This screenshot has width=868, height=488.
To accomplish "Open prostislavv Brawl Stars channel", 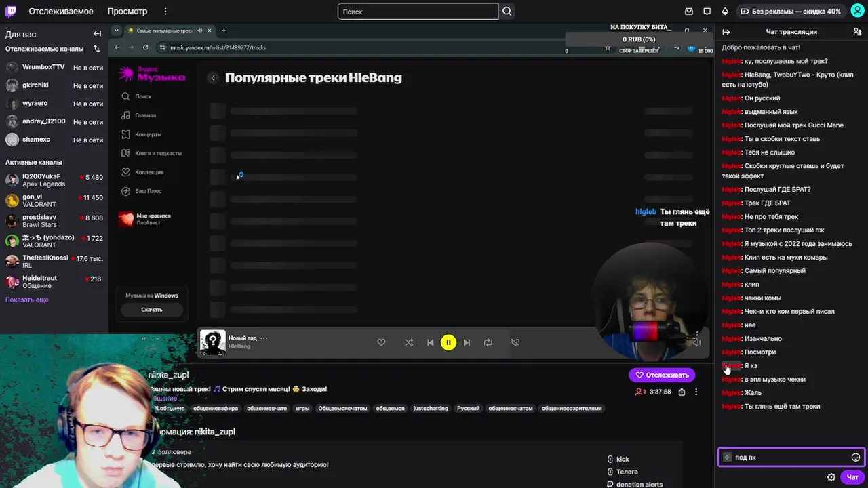I will tap(54, 221).
